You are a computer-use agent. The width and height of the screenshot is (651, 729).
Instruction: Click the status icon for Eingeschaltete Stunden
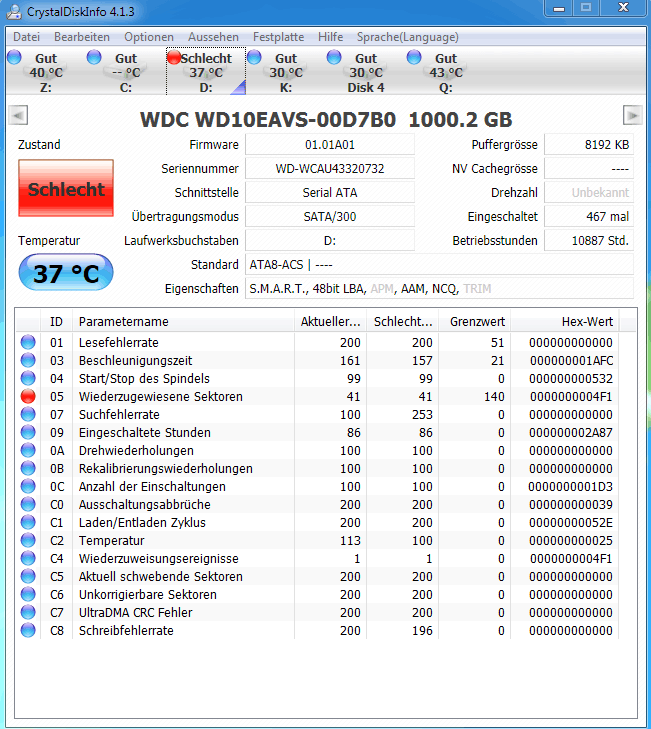28,432
